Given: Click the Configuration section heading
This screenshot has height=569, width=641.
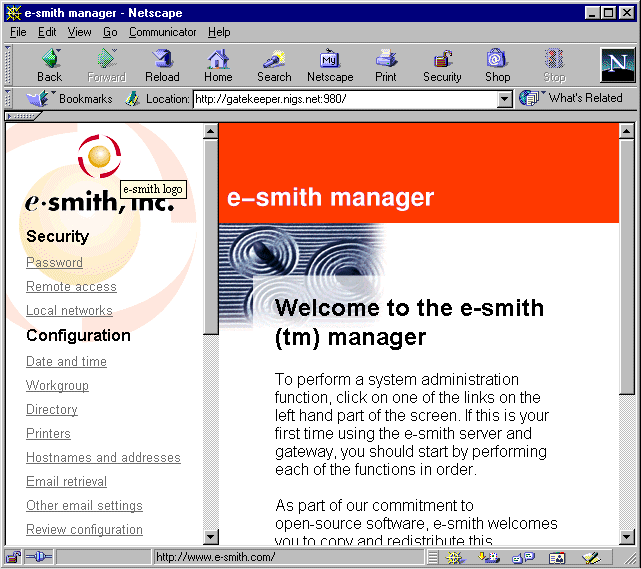Looking at the screenshot, I should tap(78, 335).
